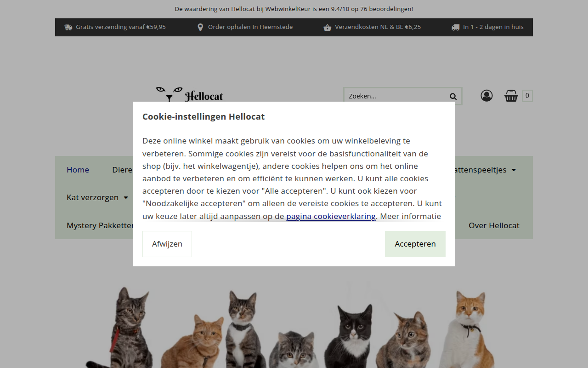The height and width of the screenshot is (368, 588).
Task: Accept cookies with the Accepteren button
Action: click(x=415, y=244)
